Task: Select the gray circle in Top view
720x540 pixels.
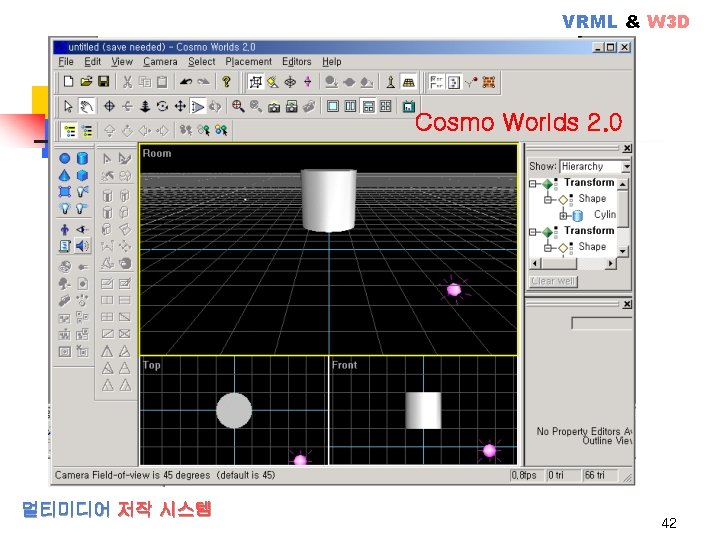Action: tap(234, 411)
